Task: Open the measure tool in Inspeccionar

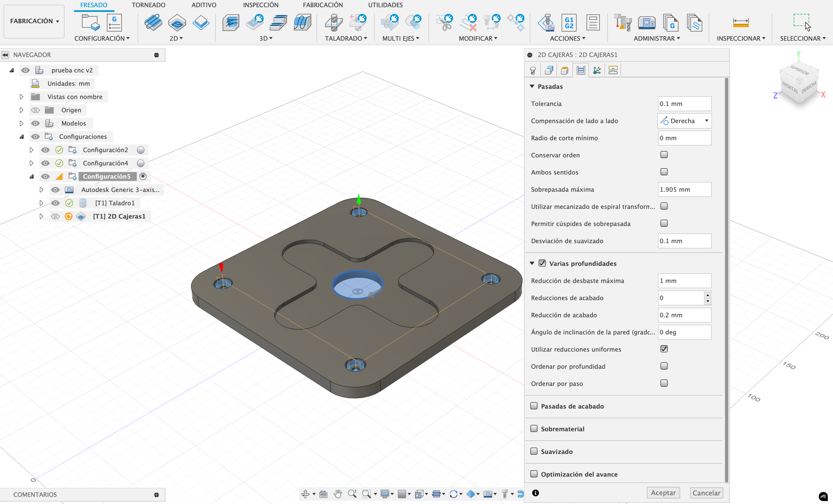Action: [741, 23]
